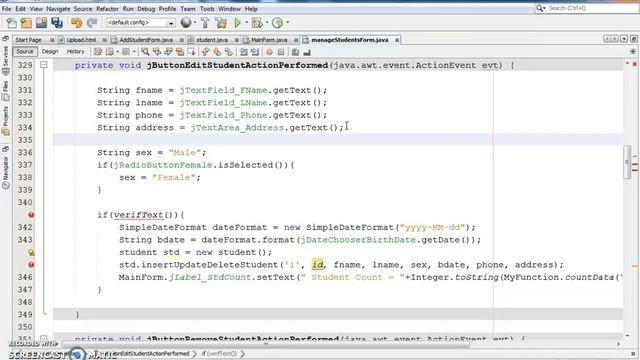Viewport: 640px width, 360px height.
Task: Click the Open Project toolbar icon
Action: point(41,23)
